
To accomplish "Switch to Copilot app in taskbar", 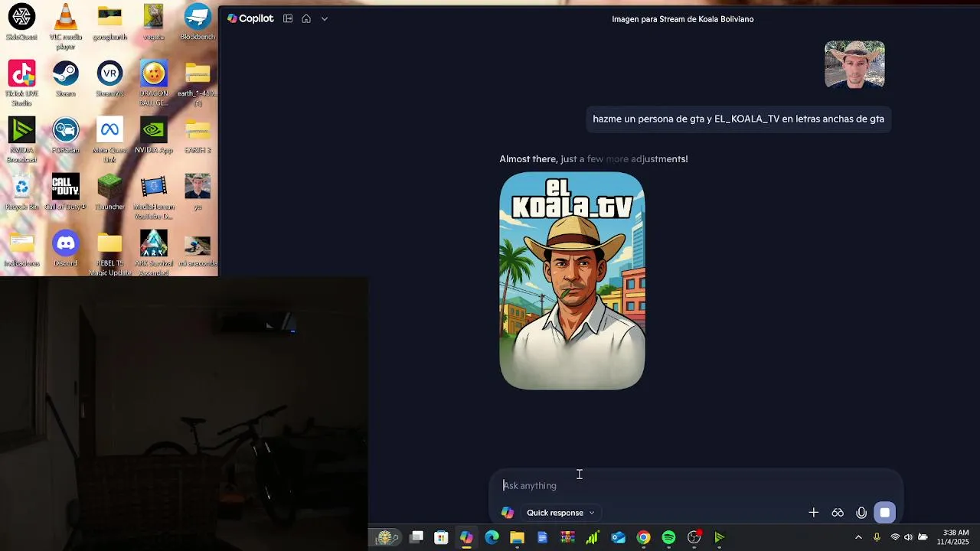I will (x=466, y=537).
